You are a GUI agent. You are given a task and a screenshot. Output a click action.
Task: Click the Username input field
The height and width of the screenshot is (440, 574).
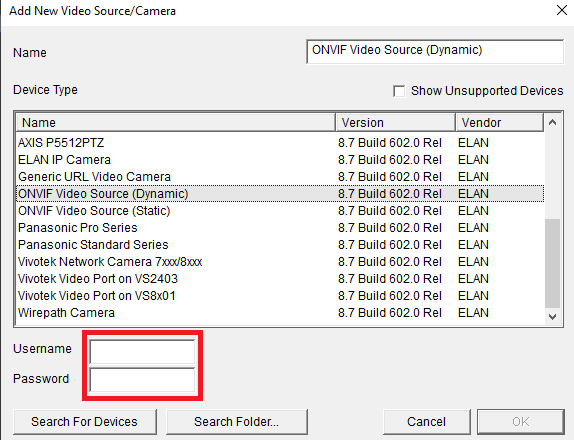[142, 351]
